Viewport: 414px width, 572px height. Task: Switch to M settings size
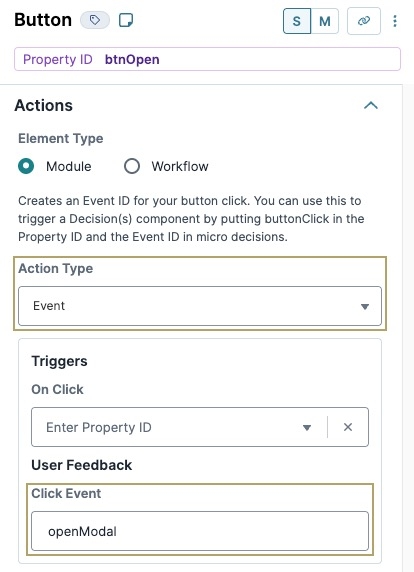[x=325, y=21]
